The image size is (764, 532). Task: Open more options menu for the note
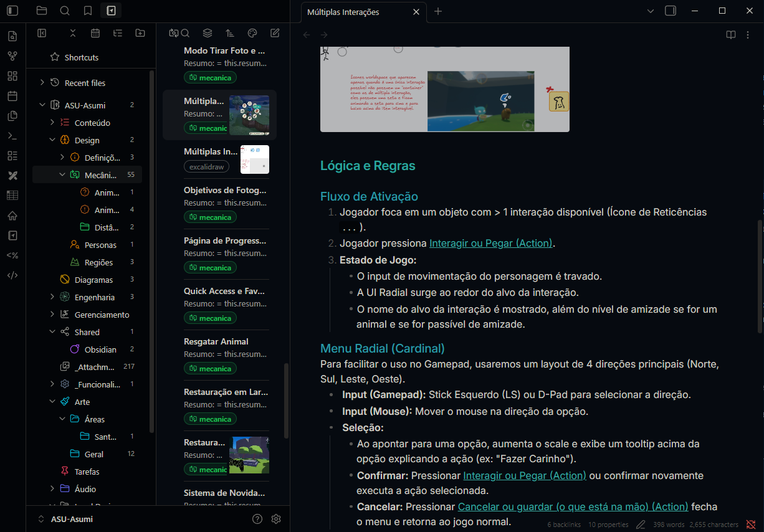748,35
